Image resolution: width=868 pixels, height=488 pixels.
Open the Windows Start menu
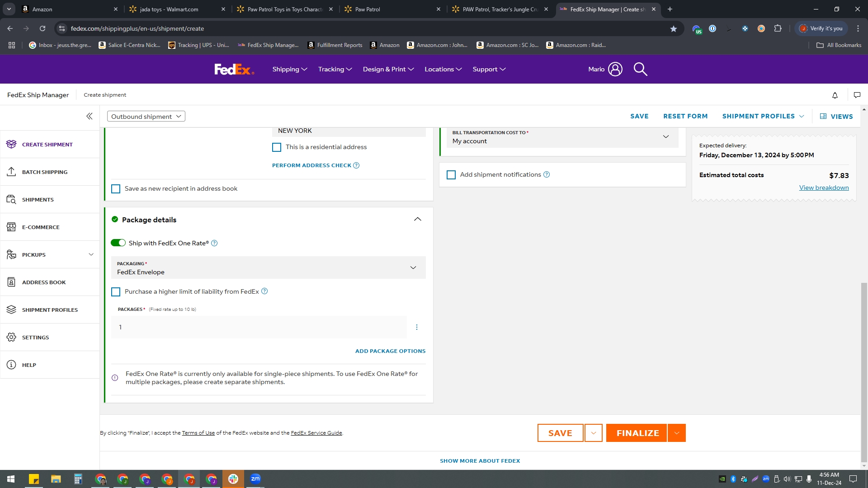[x=11, y=479]
